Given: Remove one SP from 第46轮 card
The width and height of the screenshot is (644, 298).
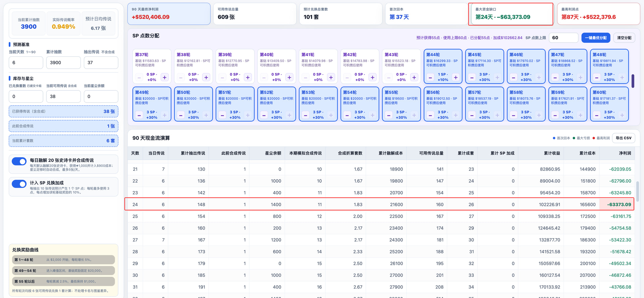Looking at the screenshot, I should (x=514, y=77).
